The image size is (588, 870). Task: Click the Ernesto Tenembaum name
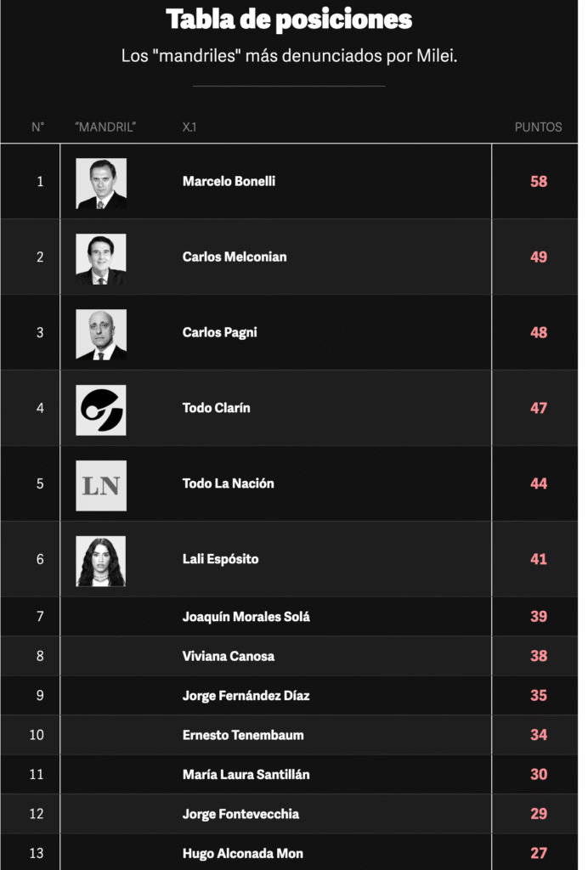pyautogui.click(x=243, y=735)
